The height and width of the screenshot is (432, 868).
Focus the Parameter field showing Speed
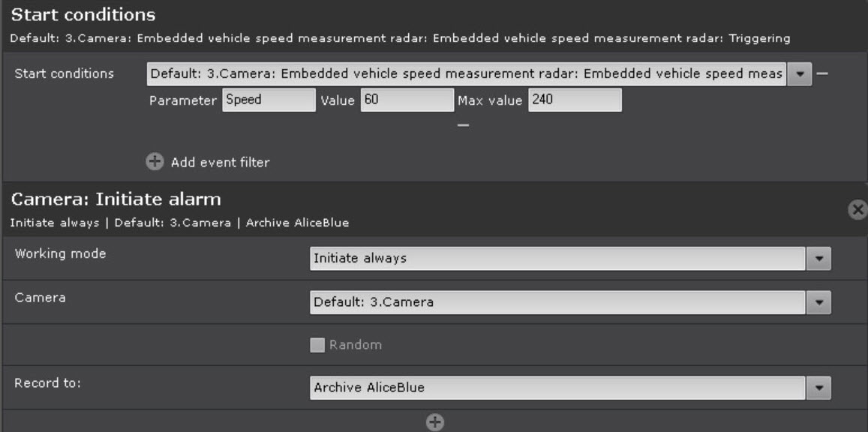tap(269, 100)
